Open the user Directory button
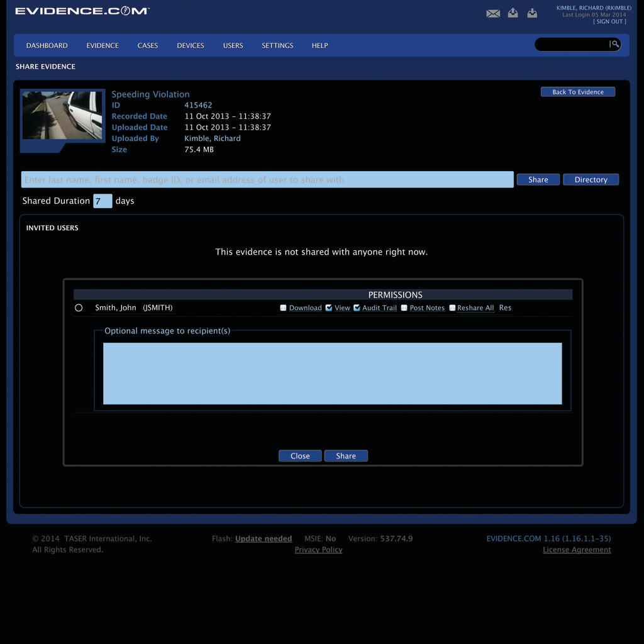644x644 pixels. (x=591, y=180)
